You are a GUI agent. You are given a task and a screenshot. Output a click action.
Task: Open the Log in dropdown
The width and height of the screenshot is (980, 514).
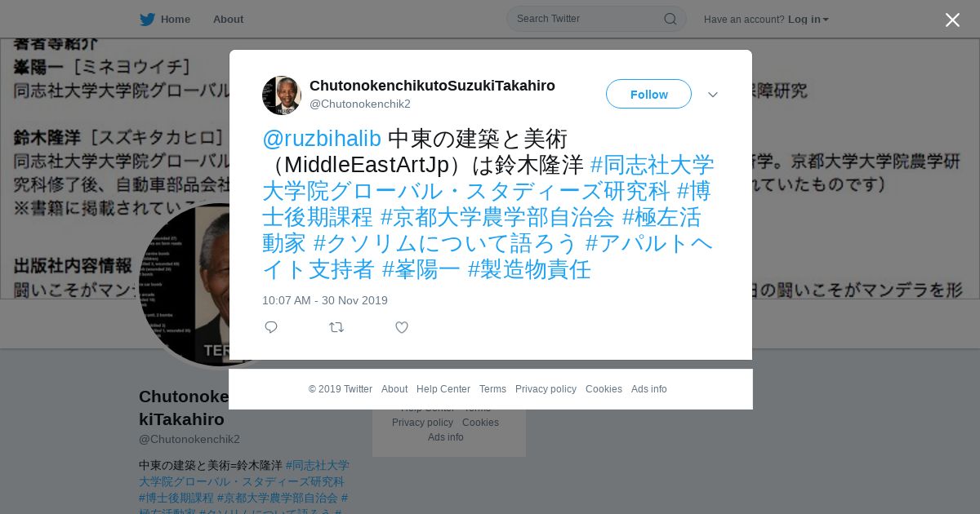pyautogui.click(x=808, y=19)
